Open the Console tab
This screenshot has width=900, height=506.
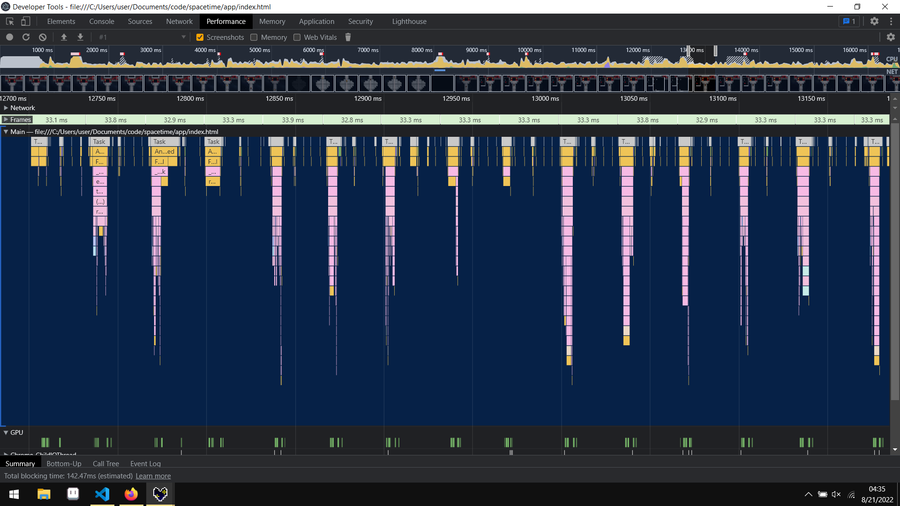pyautogui.click(x=102, y=21)
